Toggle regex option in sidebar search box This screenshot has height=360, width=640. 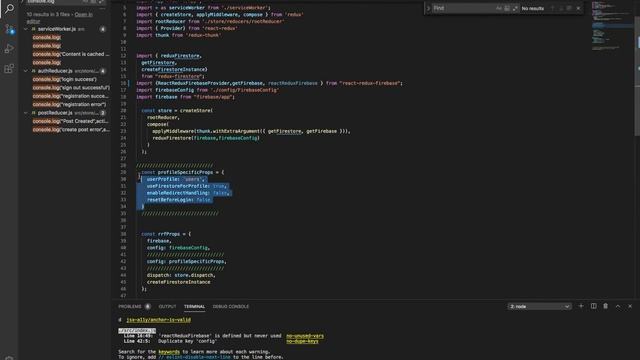coord(100,2)
